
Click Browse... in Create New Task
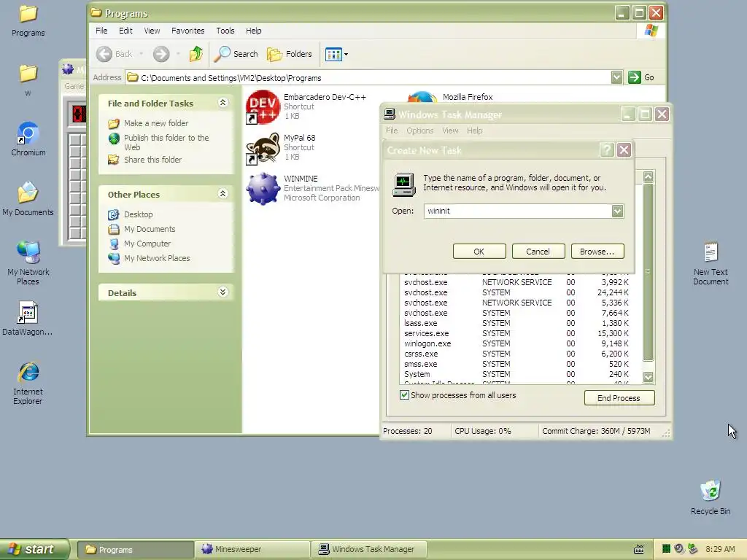(x=597, y=252)
